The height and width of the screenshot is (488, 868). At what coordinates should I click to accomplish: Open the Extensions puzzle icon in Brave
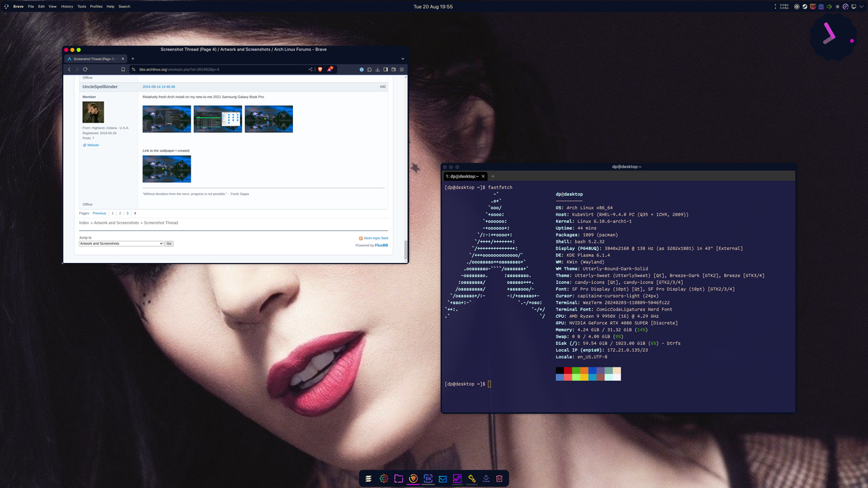pyautogui.click(x=370, y=69)
